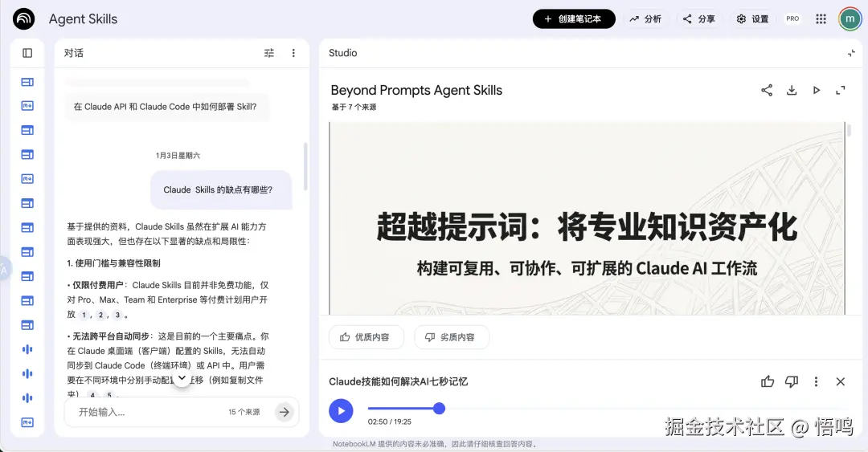Image resolution: width=868 pixels, height=452 pixels.
Task: Open the 分享 share button in header
Action: tap(699, 18)
